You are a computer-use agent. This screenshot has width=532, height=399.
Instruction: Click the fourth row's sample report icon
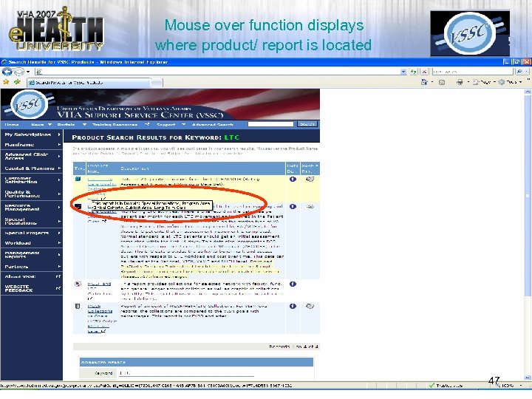point(310,306)
